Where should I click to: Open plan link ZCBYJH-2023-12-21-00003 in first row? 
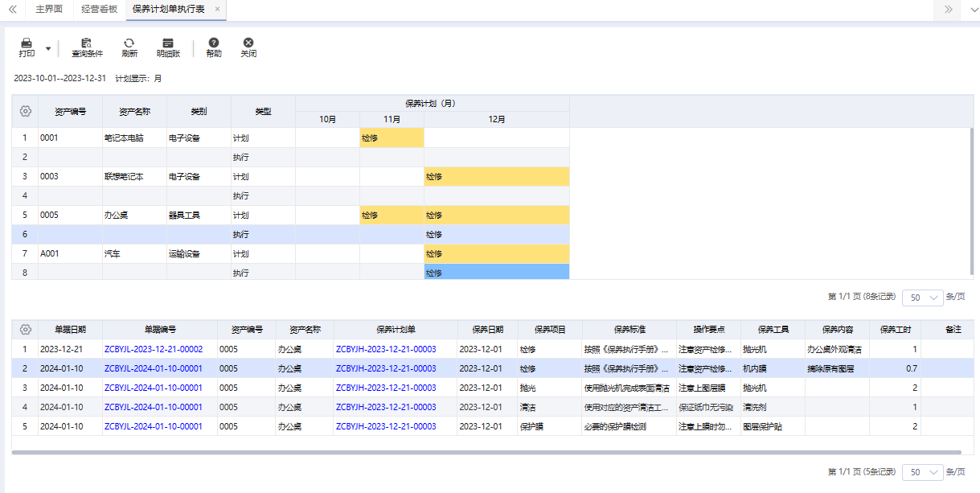[x=386, y=349]
